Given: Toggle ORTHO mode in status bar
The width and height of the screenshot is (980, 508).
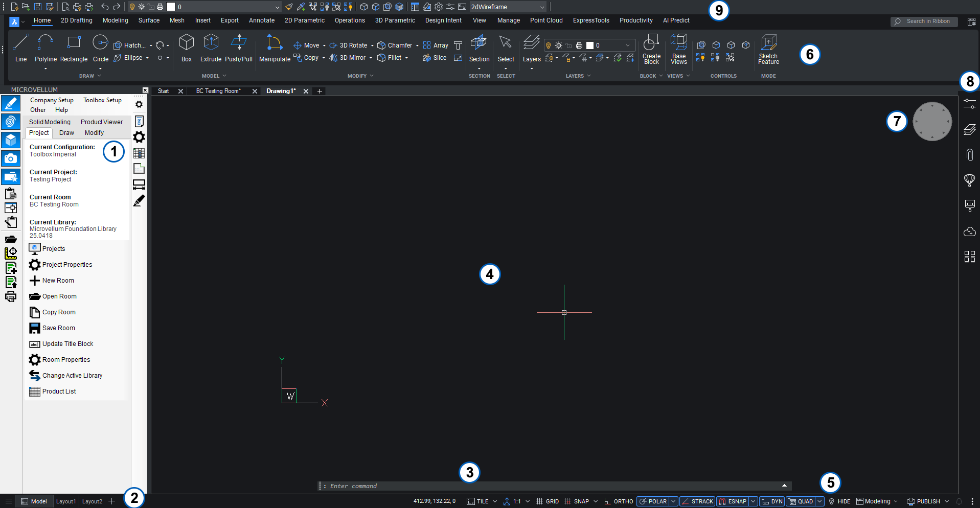Looking at the screenshot, I should [619, 501].
